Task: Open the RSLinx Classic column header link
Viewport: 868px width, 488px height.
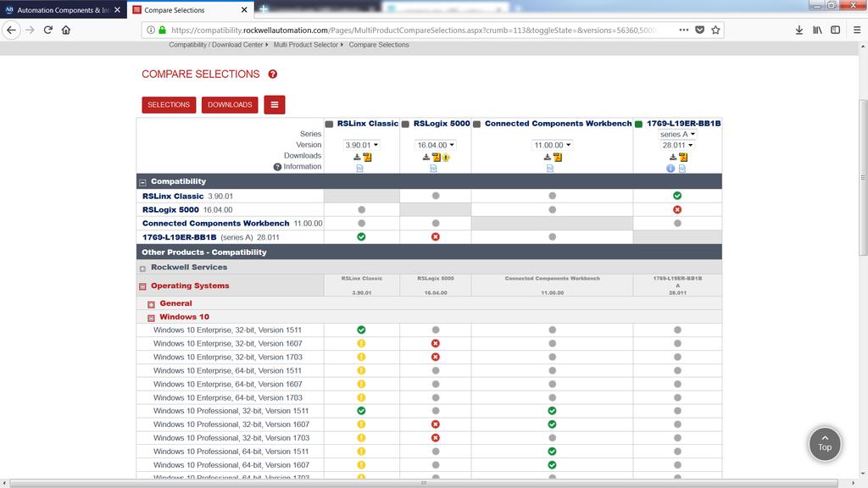Action: (x=368, y=124)
